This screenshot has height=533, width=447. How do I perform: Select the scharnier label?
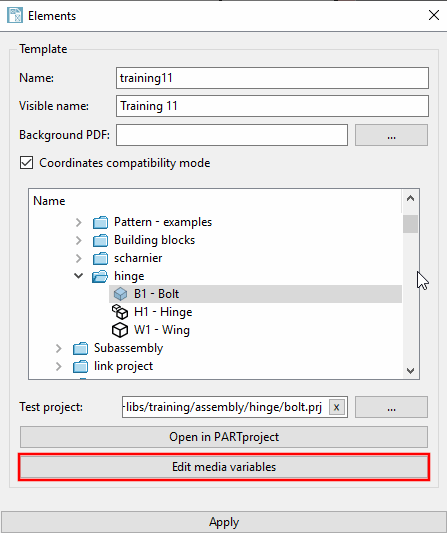pyautogui.click(x=138, y=258)
